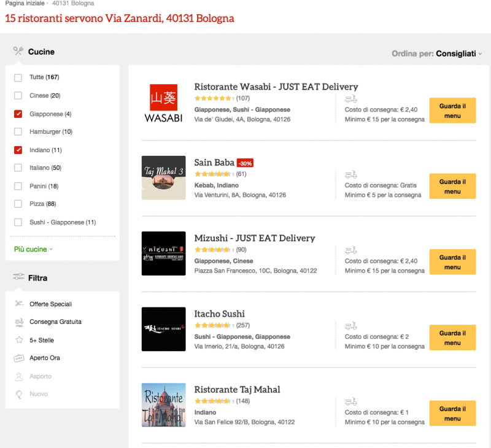Viewport: 491px width, 448px height.
Task: Expand the Più cucine list
Action: point(33,249)
